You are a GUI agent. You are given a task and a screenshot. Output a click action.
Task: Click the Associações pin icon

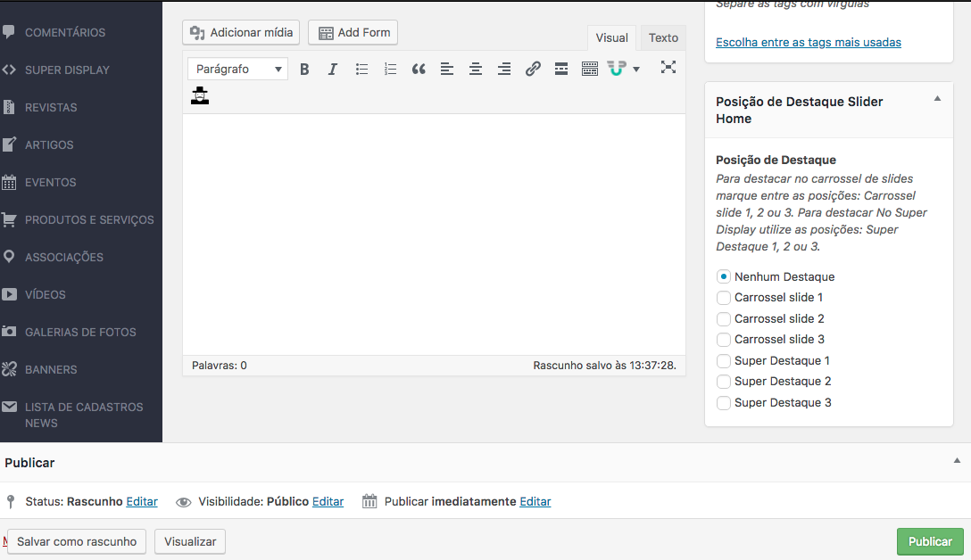[x=9, y=256]
